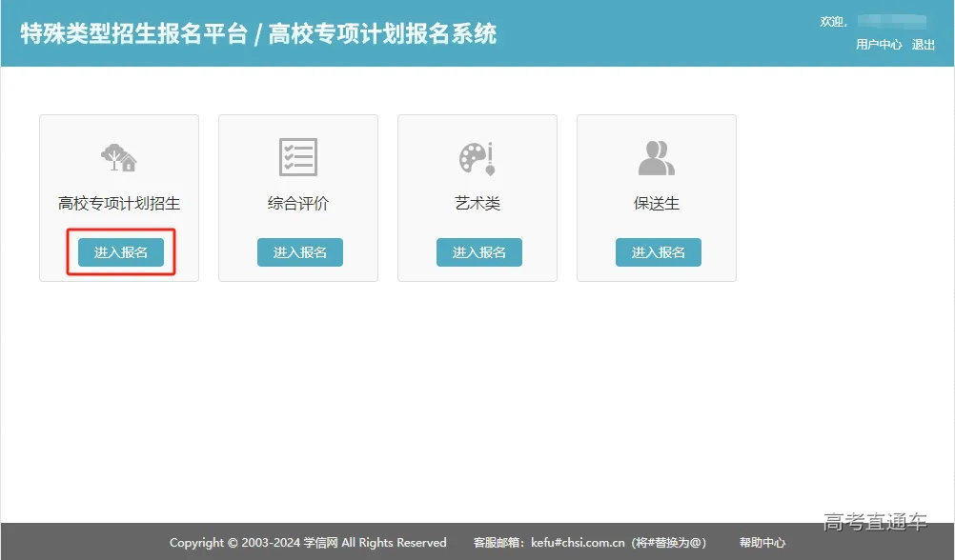Viewport: 955px width, 560px height.
Task: Click the people icon on the 保送生 card
Action: [x=656, y=156]
